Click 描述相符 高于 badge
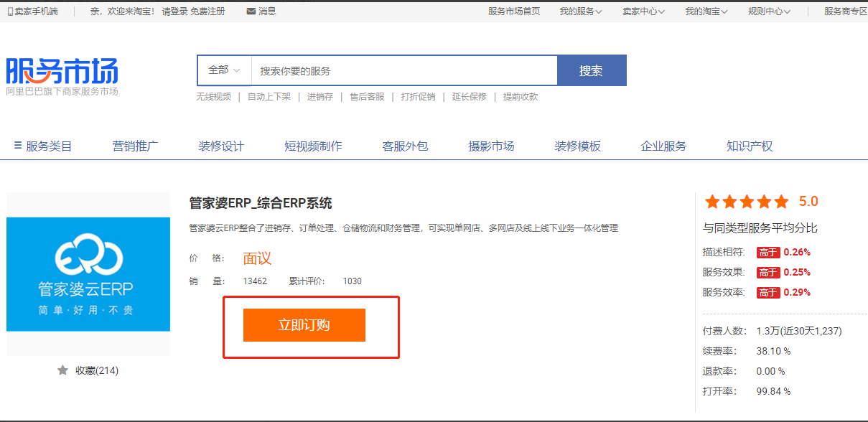The image size is (868, 422). tap(768, 253)
